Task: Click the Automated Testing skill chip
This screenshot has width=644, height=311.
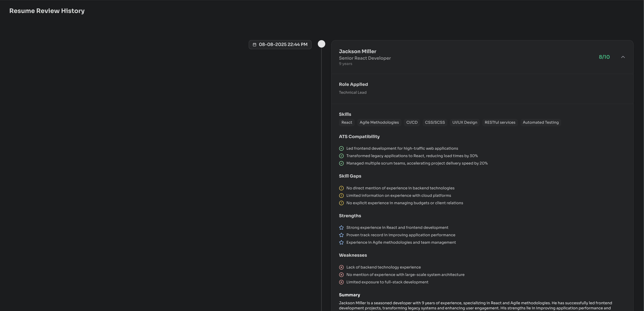Action: pyautogui.click(x=541, y=123)
